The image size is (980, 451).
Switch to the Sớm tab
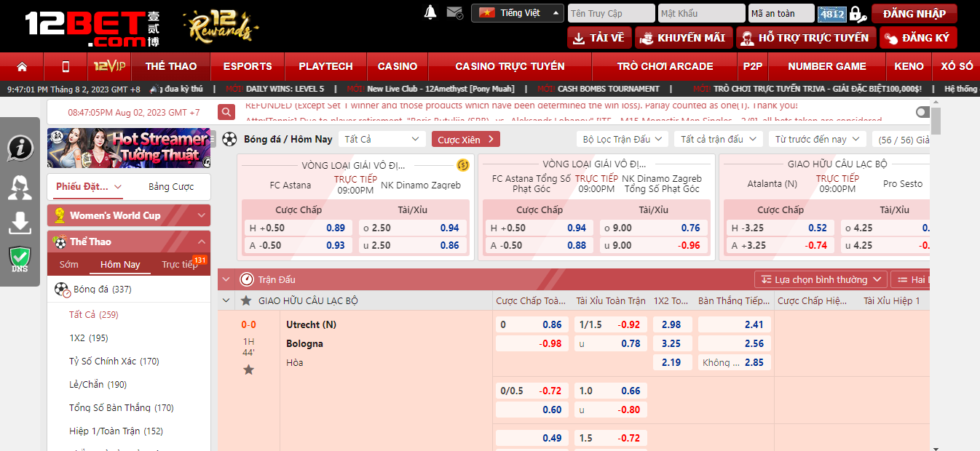point(69,264)
